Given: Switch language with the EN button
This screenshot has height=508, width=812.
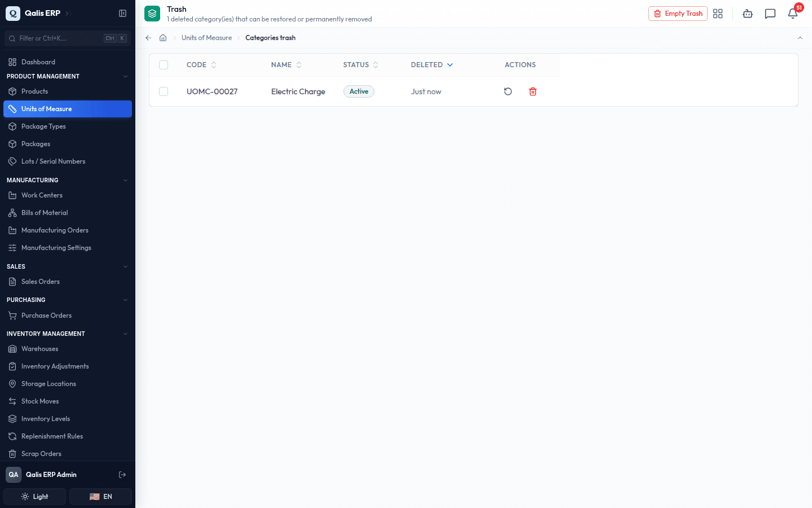Looking at the screenshot, I should (100, 497).
